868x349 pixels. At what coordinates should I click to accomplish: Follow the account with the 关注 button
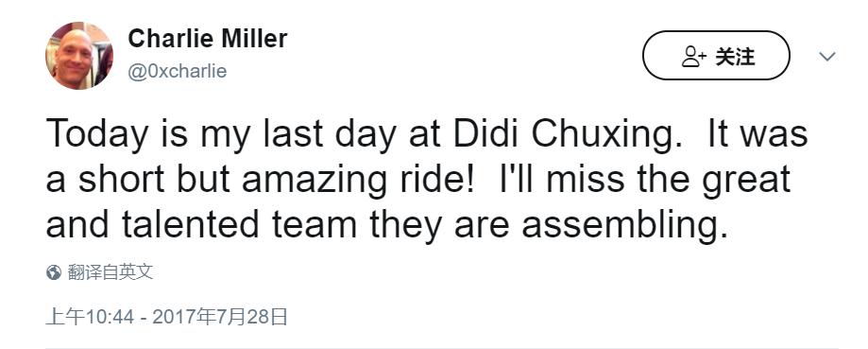716,56
